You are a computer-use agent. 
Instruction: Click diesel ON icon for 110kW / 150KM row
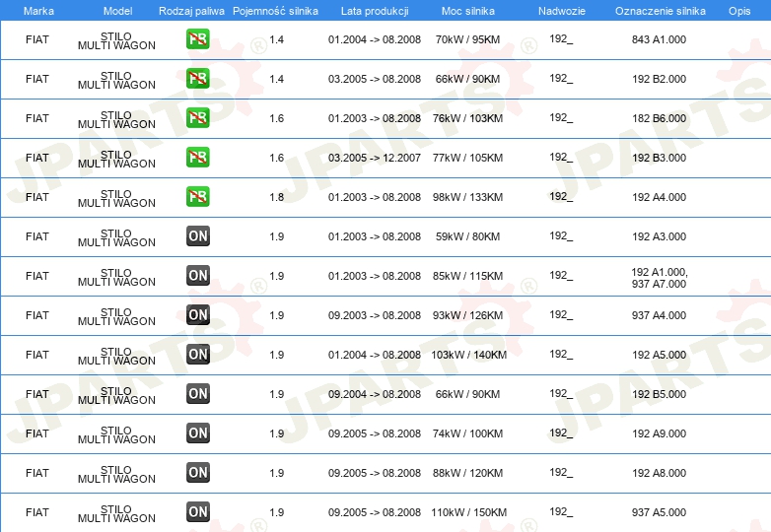coord(197,512)
